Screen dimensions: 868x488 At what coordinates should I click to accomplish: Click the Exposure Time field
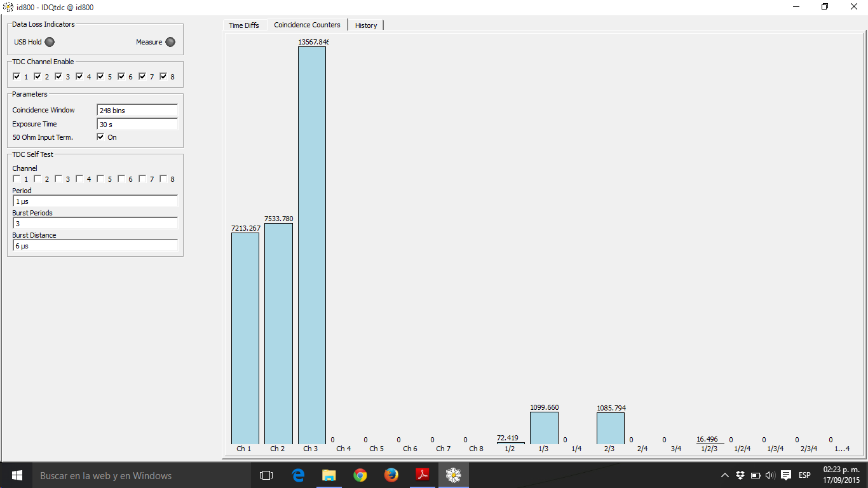[x=137, y=125]
